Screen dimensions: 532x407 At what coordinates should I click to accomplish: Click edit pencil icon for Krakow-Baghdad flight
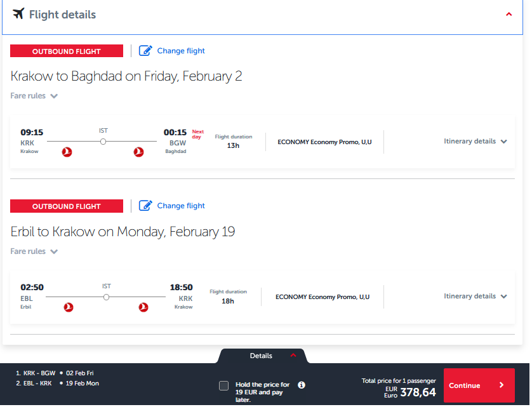[x=145, y=51]
